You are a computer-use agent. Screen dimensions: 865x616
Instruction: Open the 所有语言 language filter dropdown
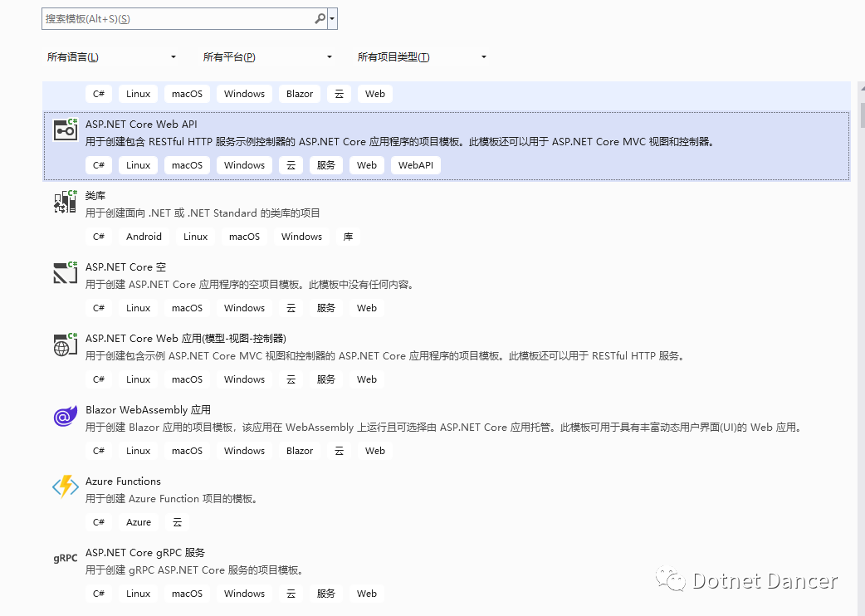pos(111,56)
